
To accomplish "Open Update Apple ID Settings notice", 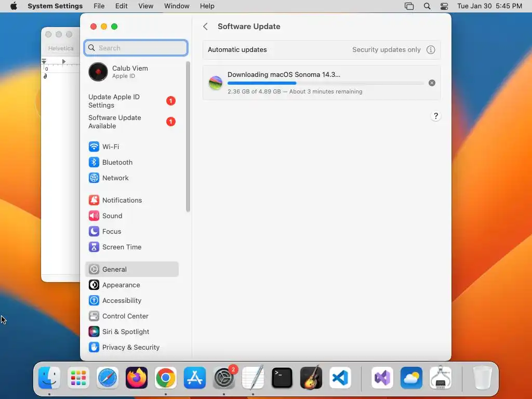I will [x=131, y=101].
